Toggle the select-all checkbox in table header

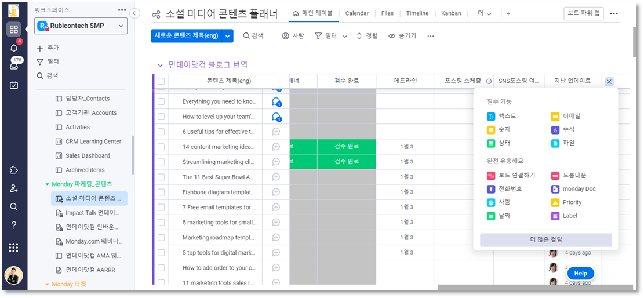click(161, 81)
